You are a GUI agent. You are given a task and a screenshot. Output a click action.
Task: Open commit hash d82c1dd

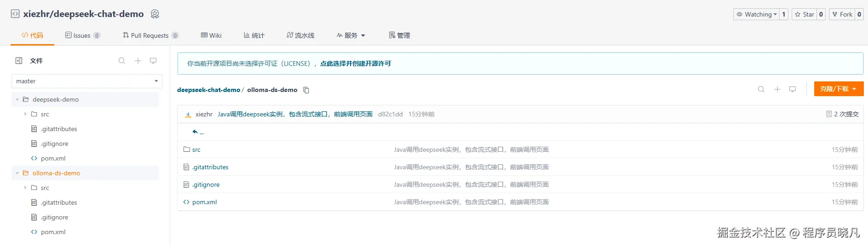point(390,114)
